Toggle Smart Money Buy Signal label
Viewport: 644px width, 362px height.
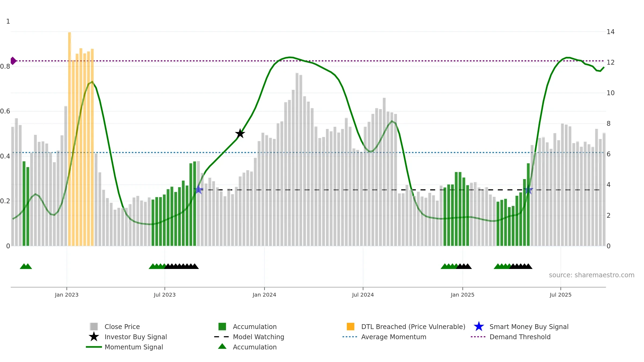coord(529,327)
